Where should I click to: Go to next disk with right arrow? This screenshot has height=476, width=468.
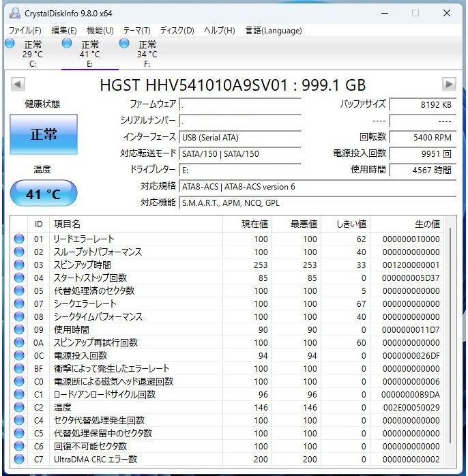[449, 84]
